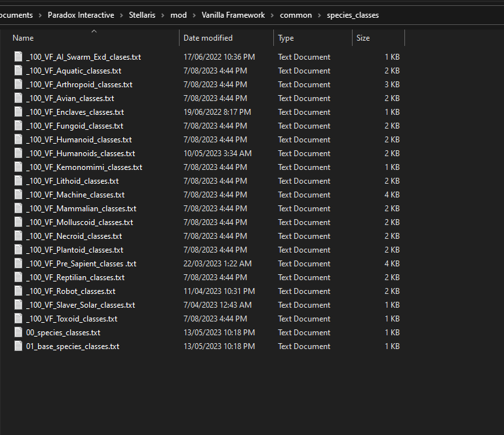
Task: Select file name _100_VF_AI_Swarm_Exd_clases.txt
Action: click(84, 57)
